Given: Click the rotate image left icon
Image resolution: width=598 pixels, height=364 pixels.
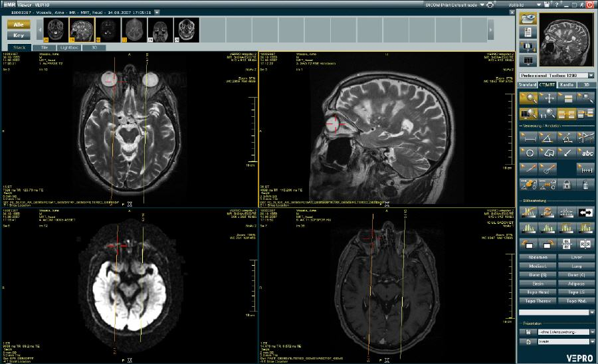Looking at the screenshot, I should (529, 244).
